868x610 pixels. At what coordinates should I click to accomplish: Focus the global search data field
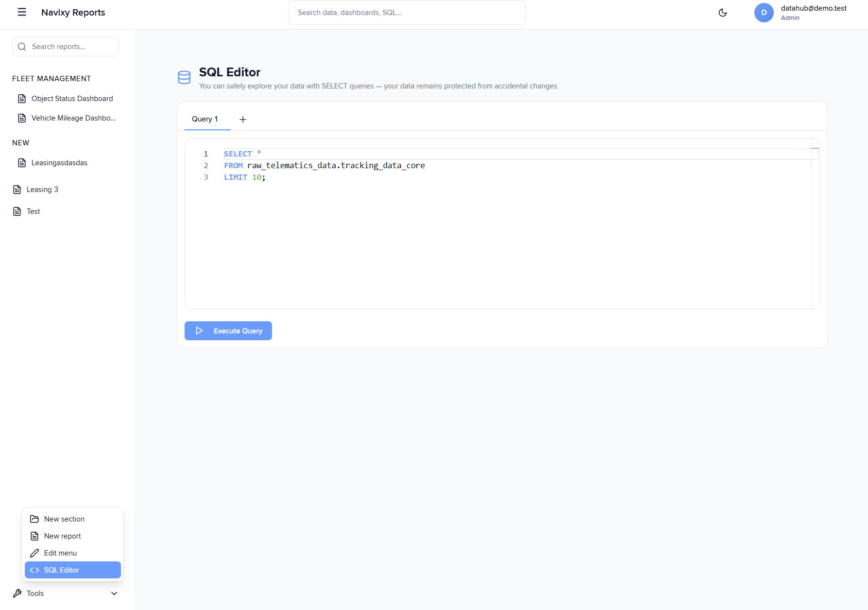pos(407,13)
